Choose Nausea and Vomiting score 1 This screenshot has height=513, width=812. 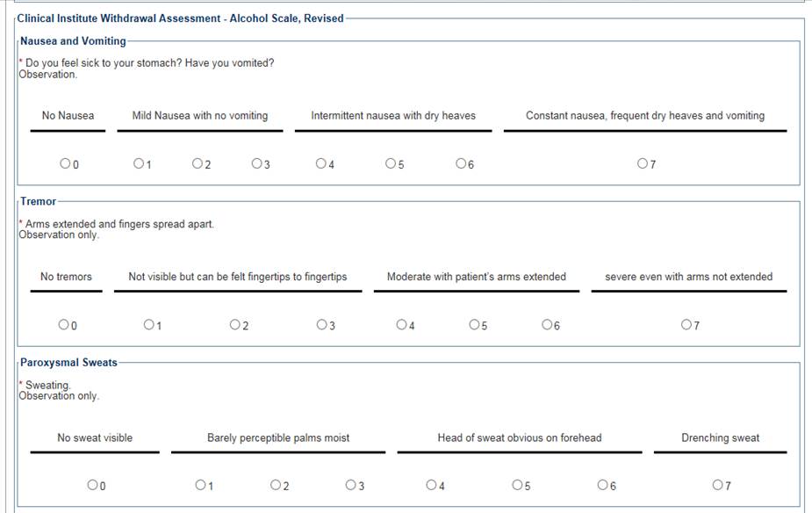pos(139,163)
